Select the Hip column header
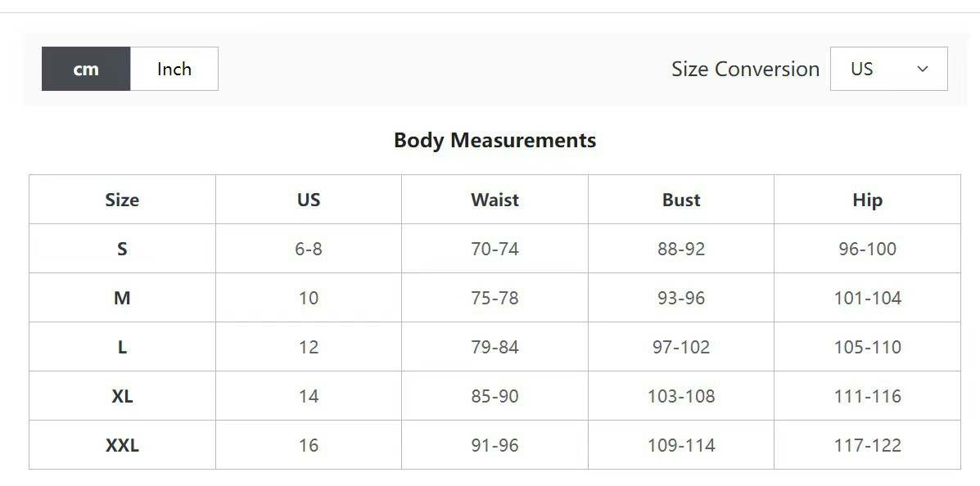This screenshot has height=486, width=980. (x=868, y=200)
